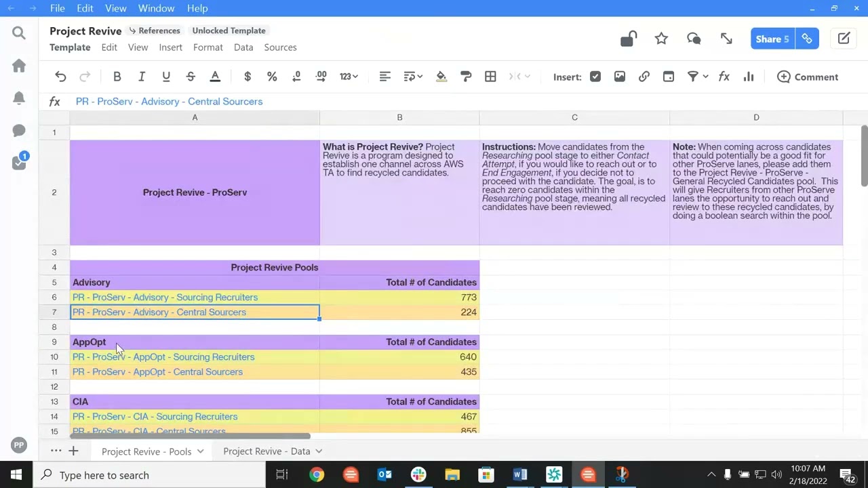Screen dimensions: 868x488
Task: Open Window menu
Action: point(156,8)
